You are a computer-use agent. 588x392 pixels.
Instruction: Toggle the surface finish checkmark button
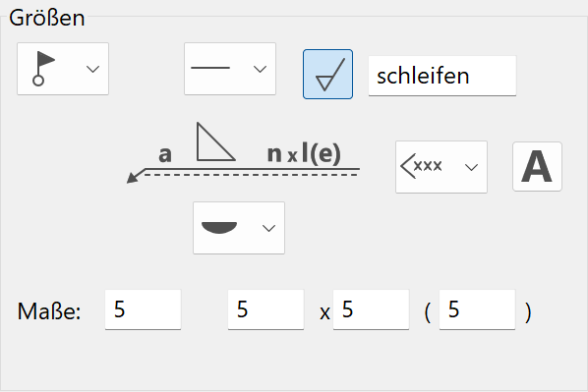(327, 75)
